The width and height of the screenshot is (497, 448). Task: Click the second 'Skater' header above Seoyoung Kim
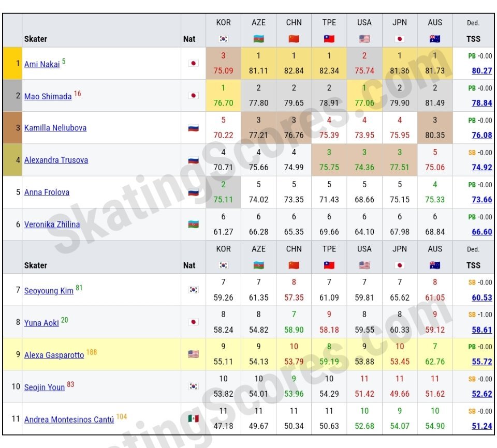(36, 265)
